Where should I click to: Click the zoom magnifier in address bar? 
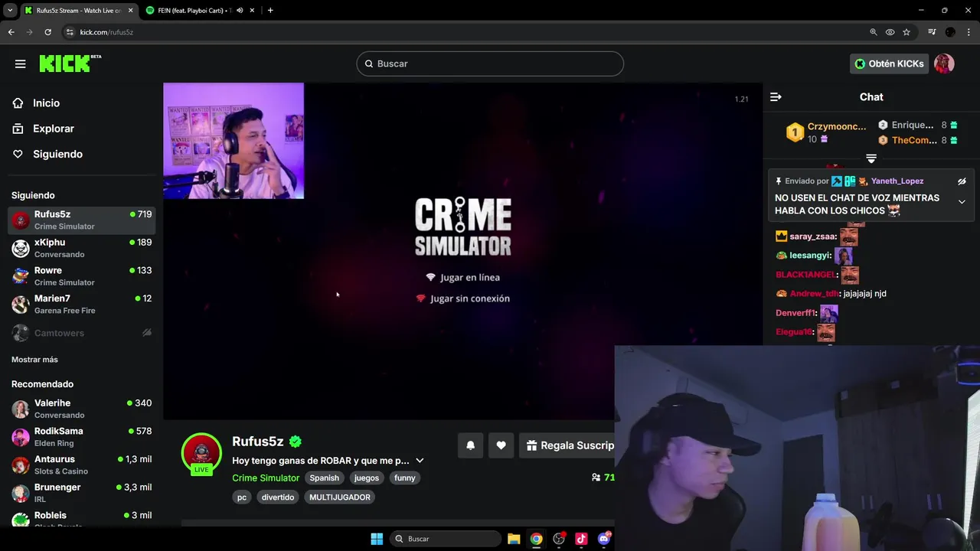click(x=874, y=32)
